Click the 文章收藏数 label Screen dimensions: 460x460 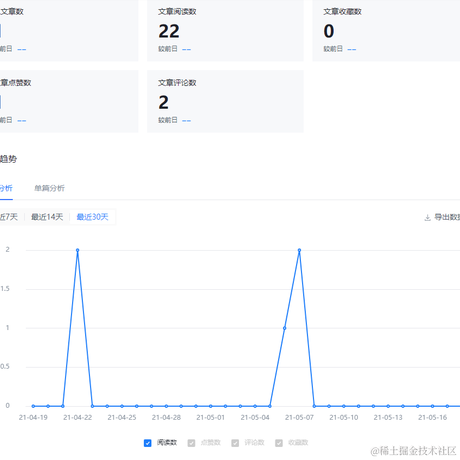click(x=342, y=12)
